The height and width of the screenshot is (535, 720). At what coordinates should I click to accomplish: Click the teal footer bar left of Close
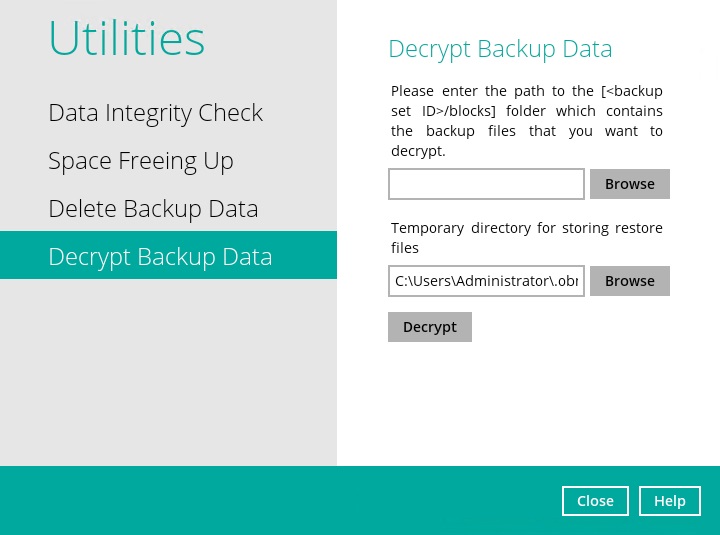pyautogui.click(x=280, y=500)
